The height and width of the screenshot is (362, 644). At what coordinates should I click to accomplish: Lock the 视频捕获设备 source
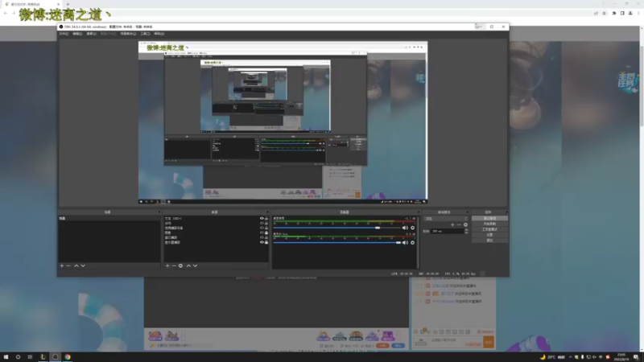coord(266,228)
